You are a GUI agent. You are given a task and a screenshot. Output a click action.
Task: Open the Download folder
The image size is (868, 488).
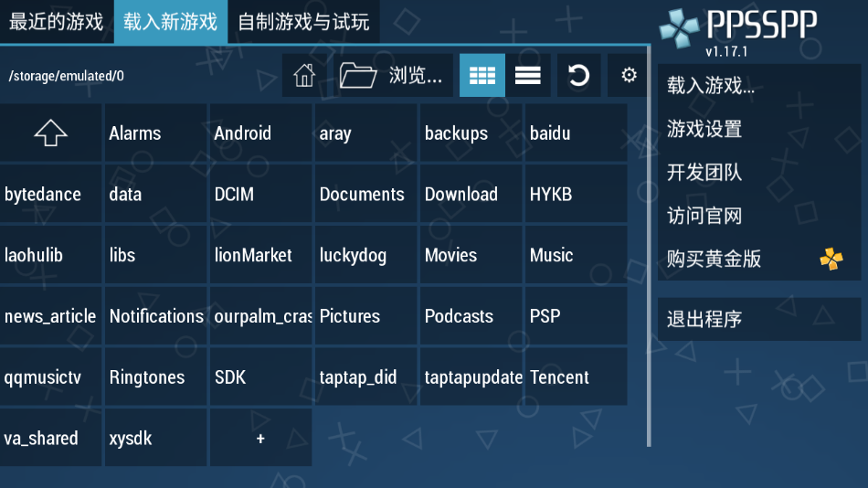[471, 195]
